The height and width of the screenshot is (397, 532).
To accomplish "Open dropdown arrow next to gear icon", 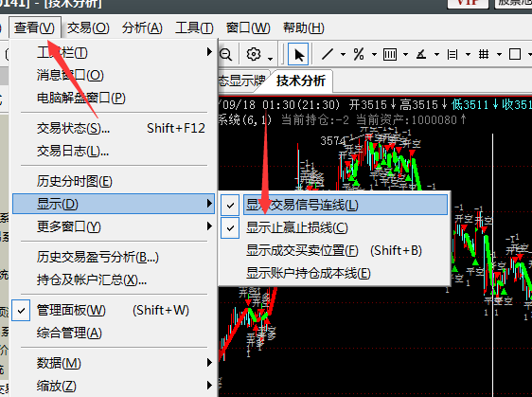I will (x=270, y=59).
